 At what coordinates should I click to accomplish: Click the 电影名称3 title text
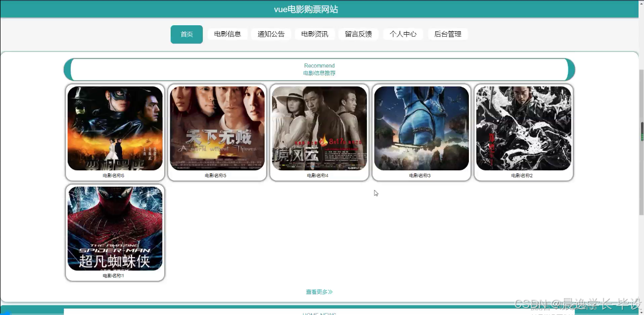[420, 176]
